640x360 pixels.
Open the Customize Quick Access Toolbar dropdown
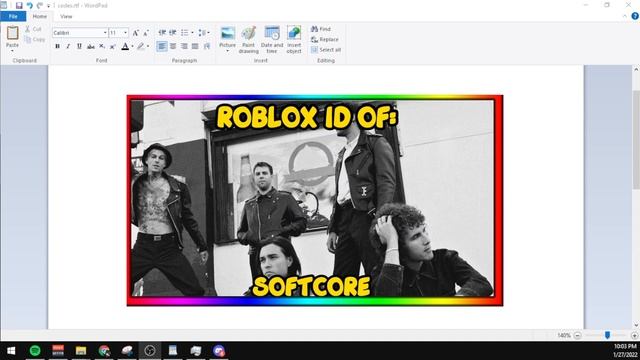pyautogui.click(x=48, y=6)
